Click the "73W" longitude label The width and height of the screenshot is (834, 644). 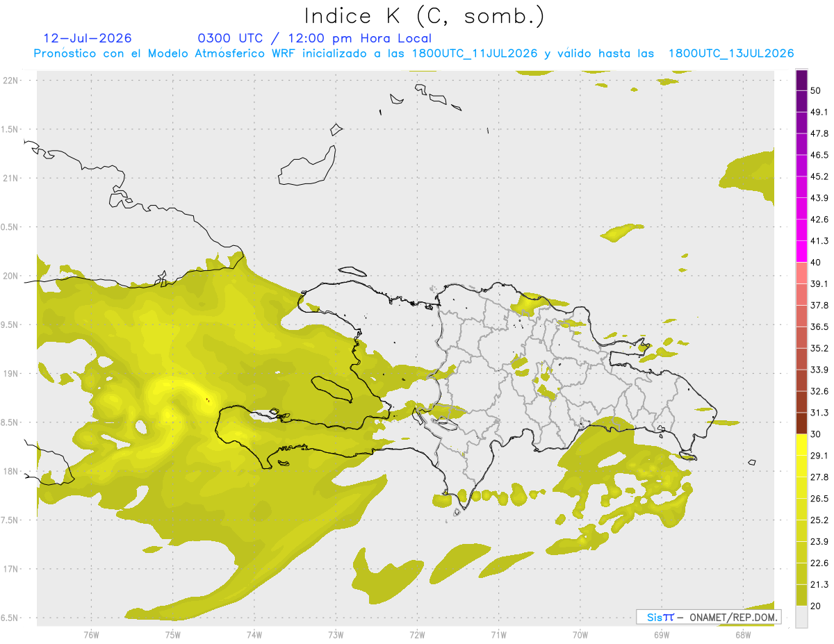pyautogui.click(x=336, y=635)
